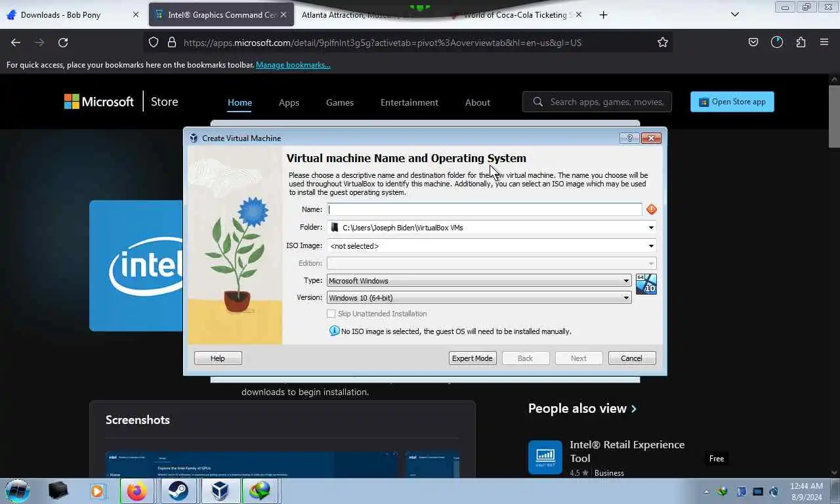Cancel the Create Virtual Machine dialog
The image size is (840, 504).
click(x=631, y=358)
